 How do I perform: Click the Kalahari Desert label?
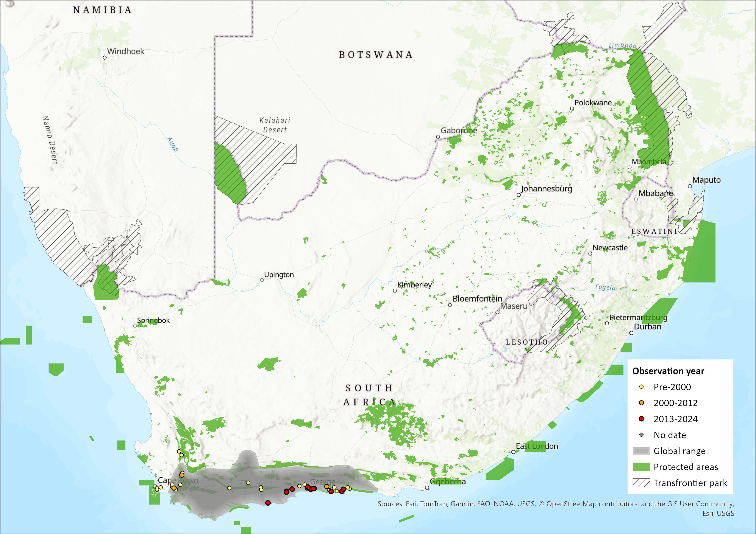point(275,125)
